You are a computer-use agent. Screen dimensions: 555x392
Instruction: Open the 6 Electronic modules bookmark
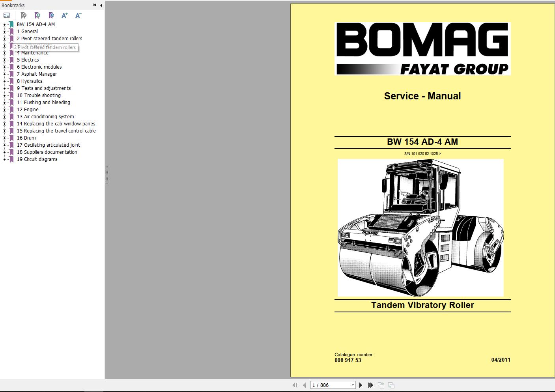(x=39, y=67)
